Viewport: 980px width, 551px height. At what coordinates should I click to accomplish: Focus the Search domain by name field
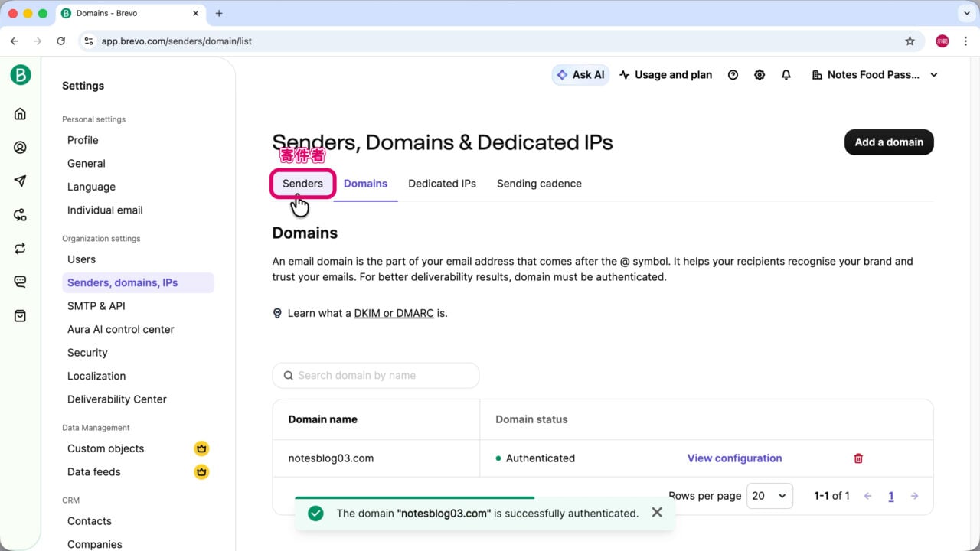[376, 375]
